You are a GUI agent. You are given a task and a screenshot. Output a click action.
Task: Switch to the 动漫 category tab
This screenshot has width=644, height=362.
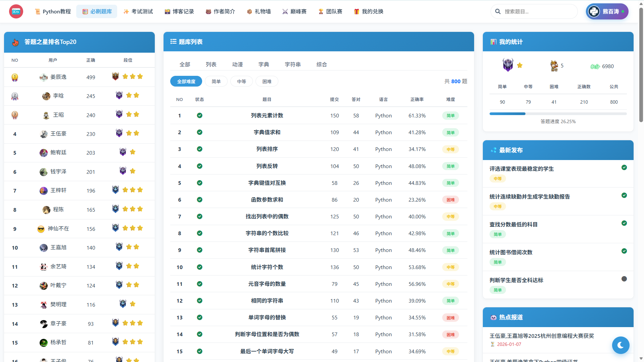(x=237, y=64)
